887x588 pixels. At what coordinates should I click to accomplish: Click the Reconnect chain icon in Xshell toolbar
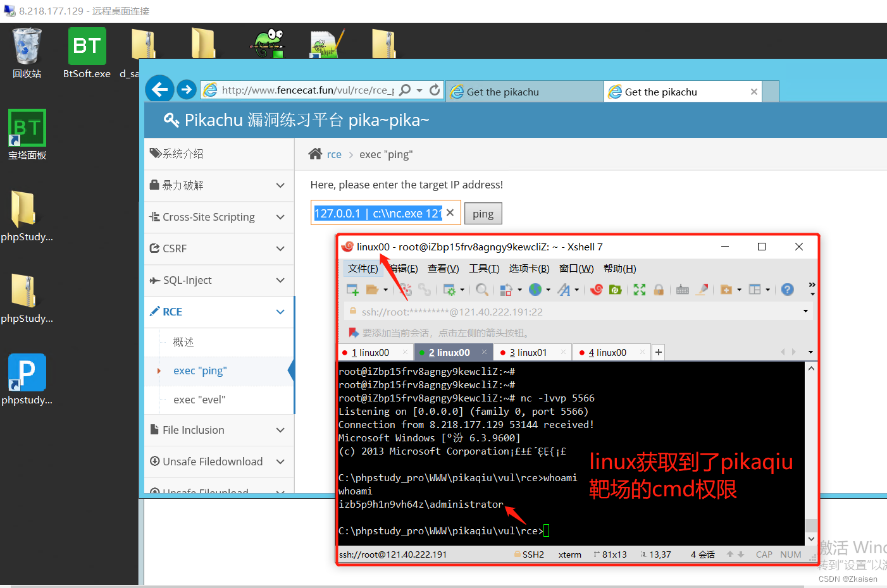[x=425, y=290]
